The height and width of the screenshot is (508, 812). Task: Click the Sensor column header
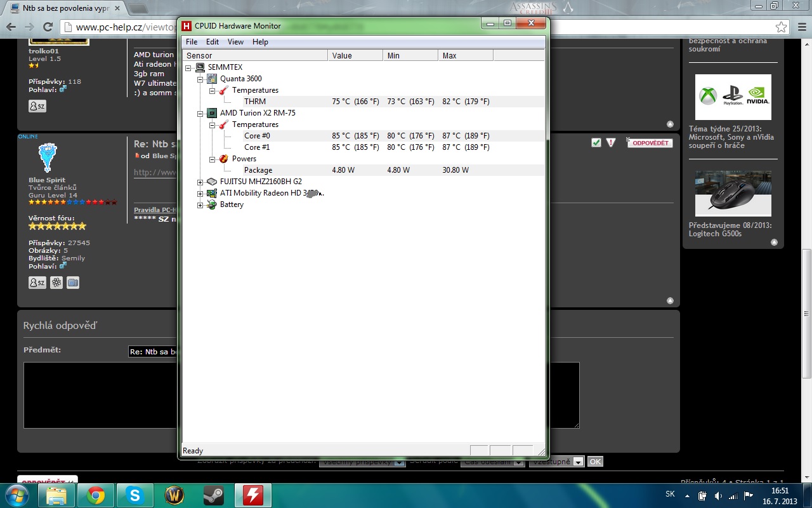(x=255, y=56)
